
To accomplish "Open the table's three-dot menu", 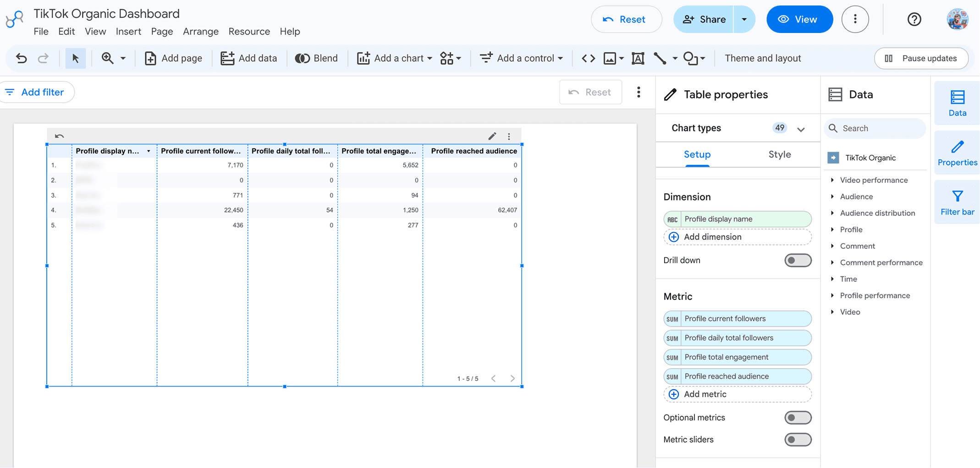I will [x=509, y=136].
